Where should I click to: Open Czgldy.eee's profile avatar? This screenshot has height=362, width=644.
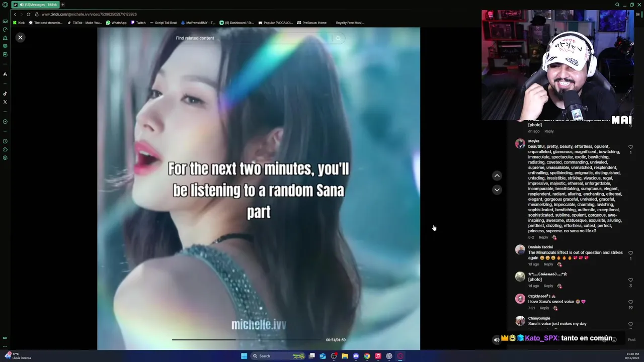pos(520,299)
